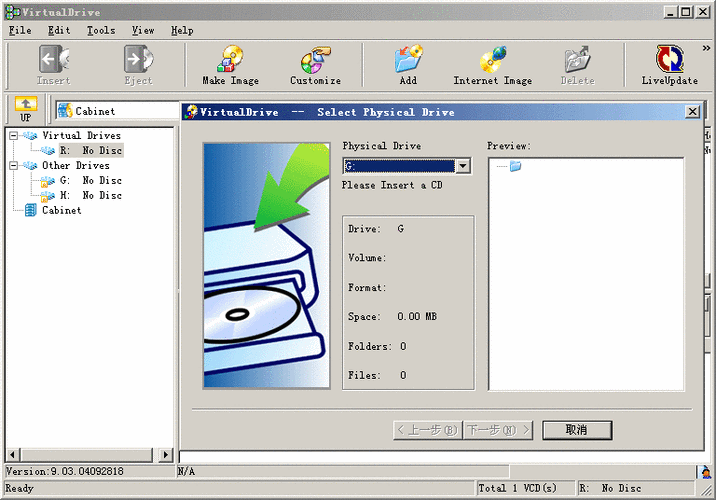Close the Select Physical Drive dialog
The width and height of the screenshot is (716, 500).
pyautogui.click(x=691, y=112)
